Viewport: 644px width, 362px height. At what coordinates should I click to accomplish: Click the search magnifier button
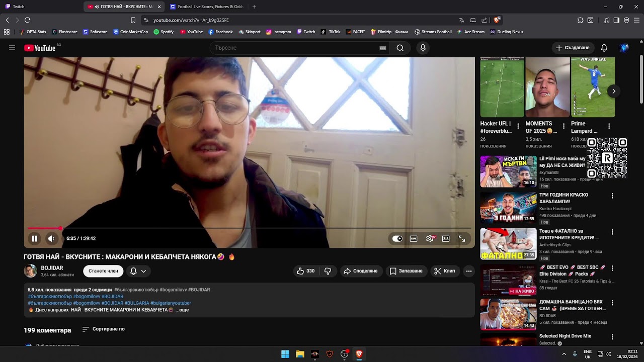tap(400, 48)
